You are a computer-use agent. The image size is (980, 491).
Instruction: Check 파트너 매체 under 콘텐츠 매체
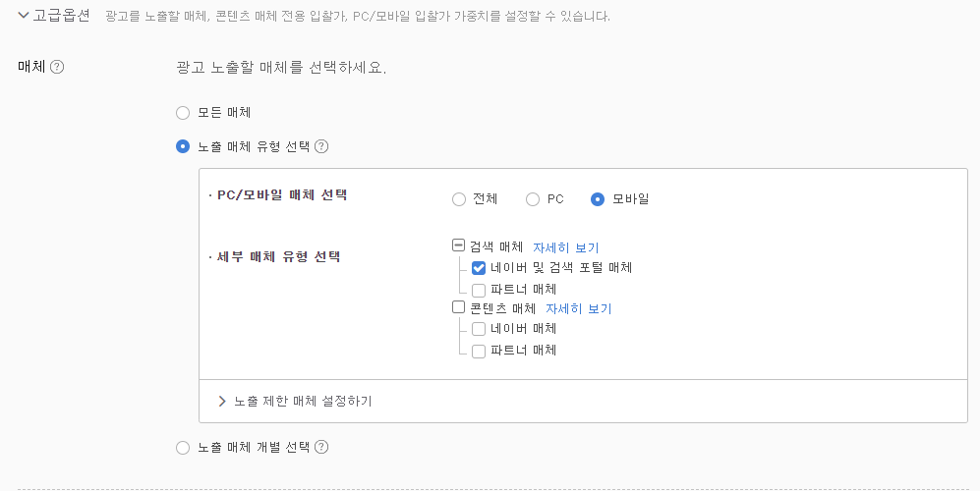coord(478,352)
